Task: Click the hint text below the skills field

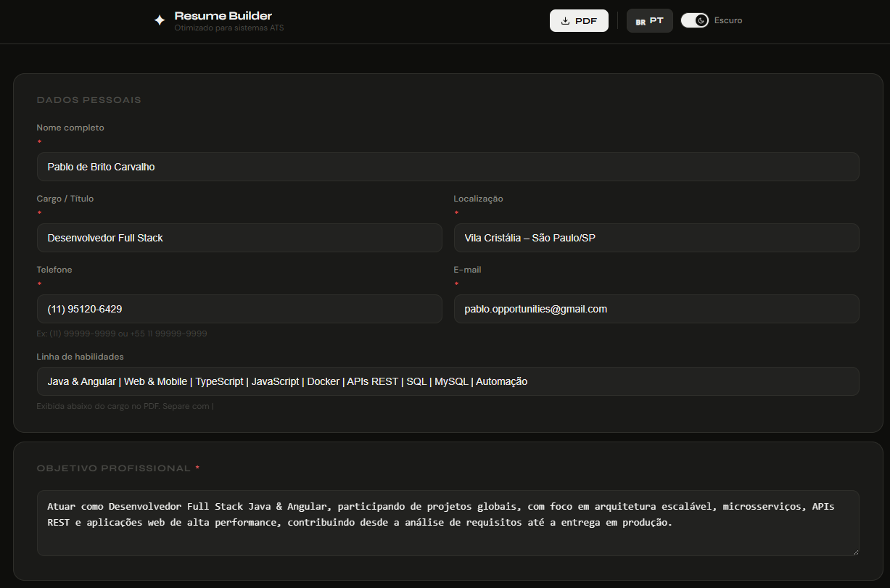Action: click(125, 406)
